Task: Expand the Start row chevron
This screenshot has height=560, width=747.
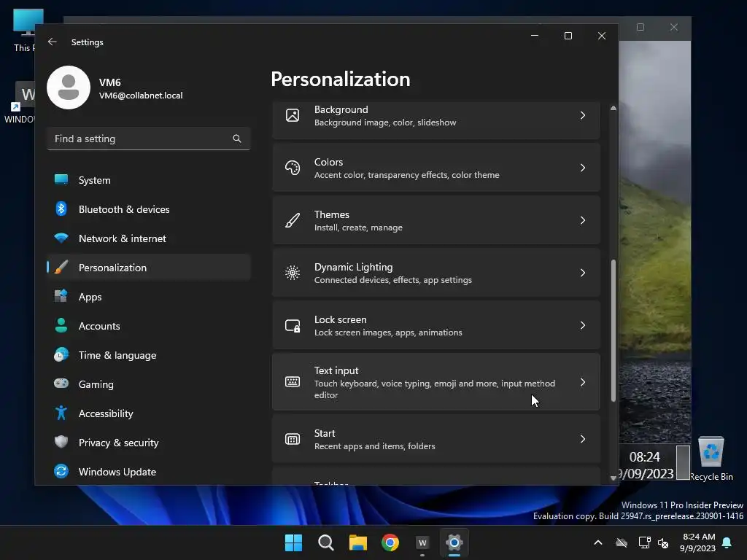Action: [x=583, y=439]
